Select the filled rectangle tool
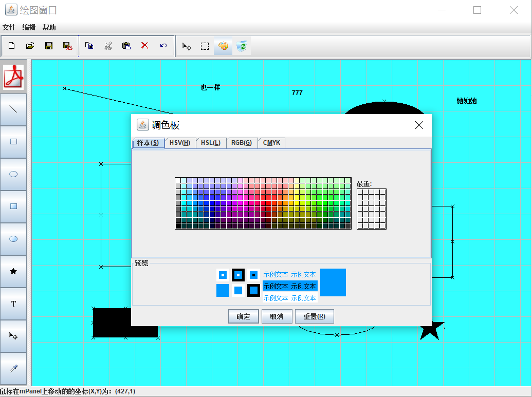532x397 pixels. (x=13, y=206)
